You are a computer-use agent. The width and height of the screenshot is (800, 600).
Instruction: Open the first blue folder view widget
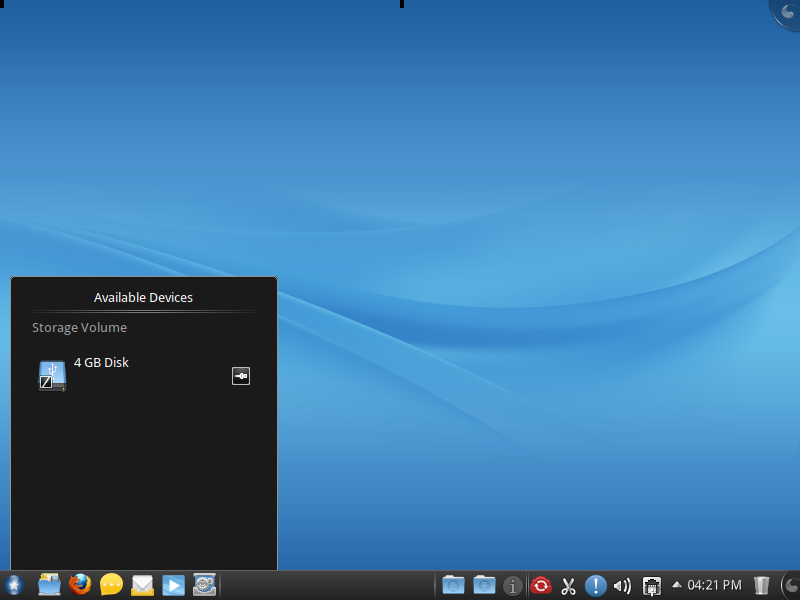pyautogui.click(x=453, y=585)
